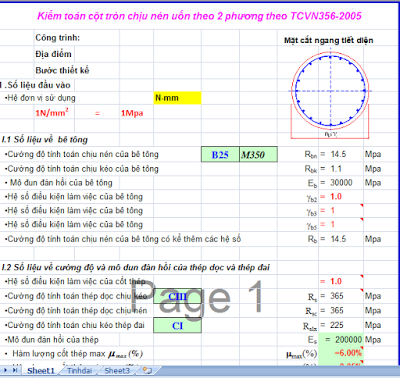Select the red γb5 value 1
Image resolution: width=400 pixels, height=378 pixels.
[333, 225]
